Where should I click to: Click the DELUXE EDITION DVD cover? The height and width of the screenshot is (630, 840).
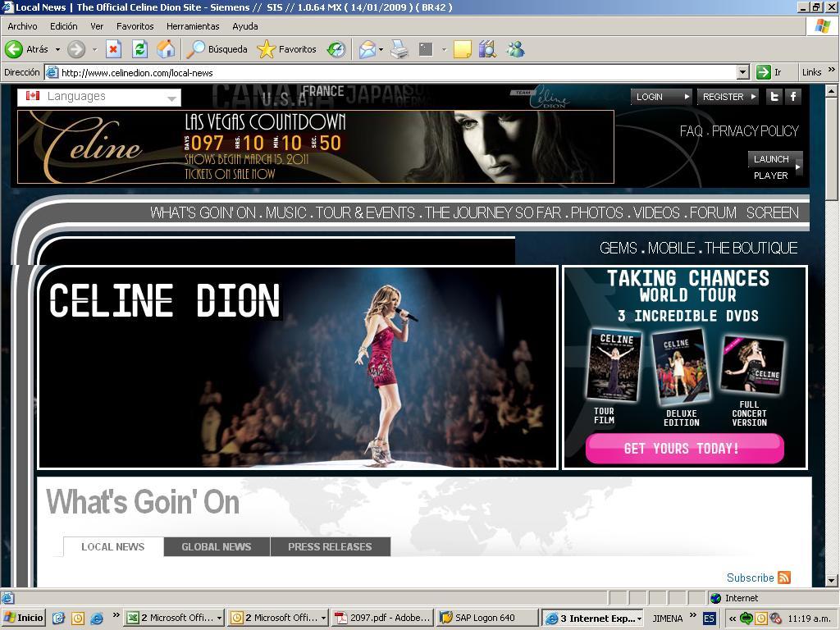681,367
